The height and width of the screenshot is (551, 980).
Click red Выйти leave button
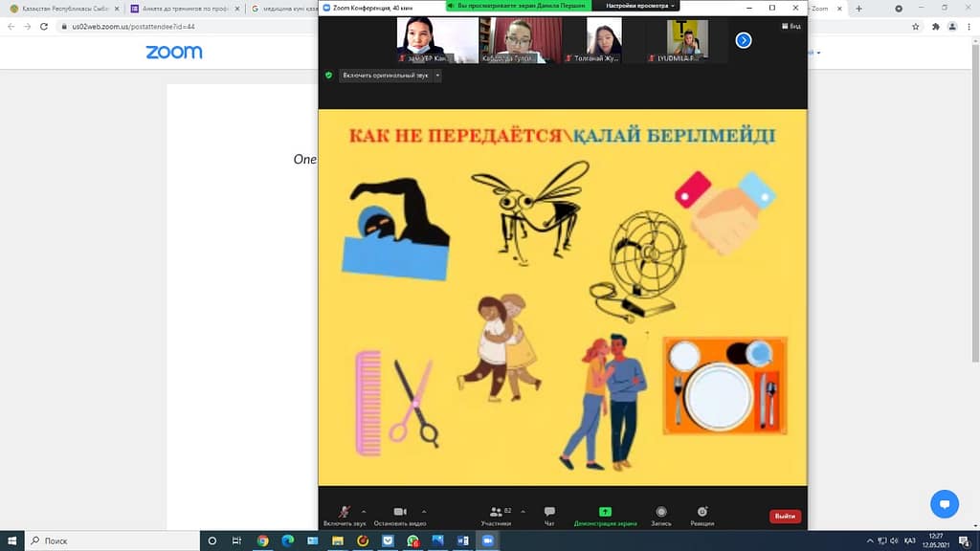pyautogui.click(x=785, y=517)
